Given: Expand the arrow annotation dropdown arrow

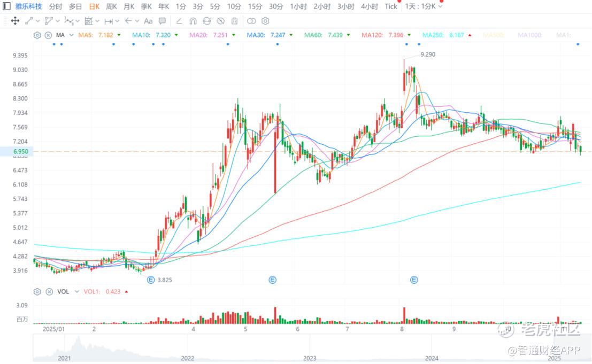Looking at the screenshot, I should [137, 21].
